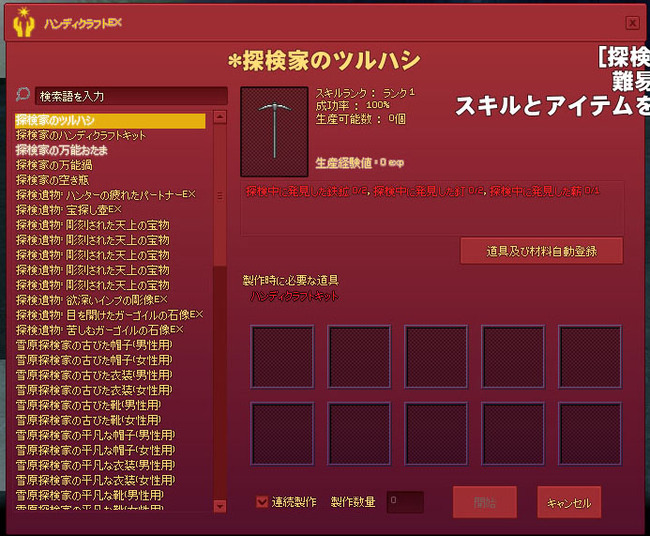Image resolution: width=650 pixels, height=536 pixels.
Task: Click the bottom-right empty material slot
Action: point(590,434)
